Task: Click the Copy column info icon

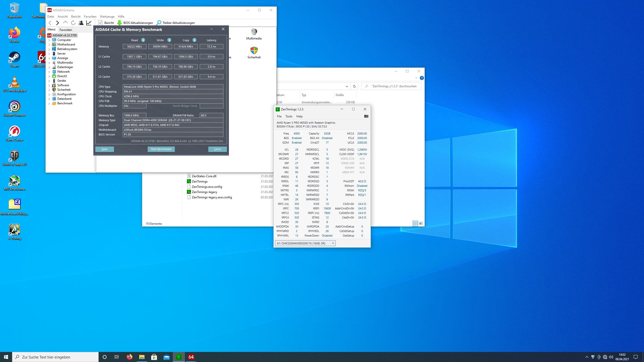Action: pyautogui.click(x=194, y=40)
